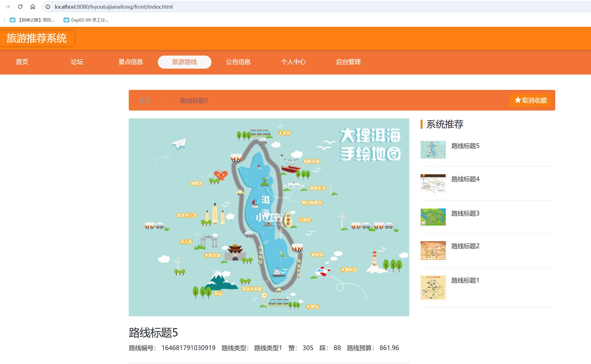Open the 码神之路 bookmark icon
This screenshot has height=364, width=591.
click(13, 20)
